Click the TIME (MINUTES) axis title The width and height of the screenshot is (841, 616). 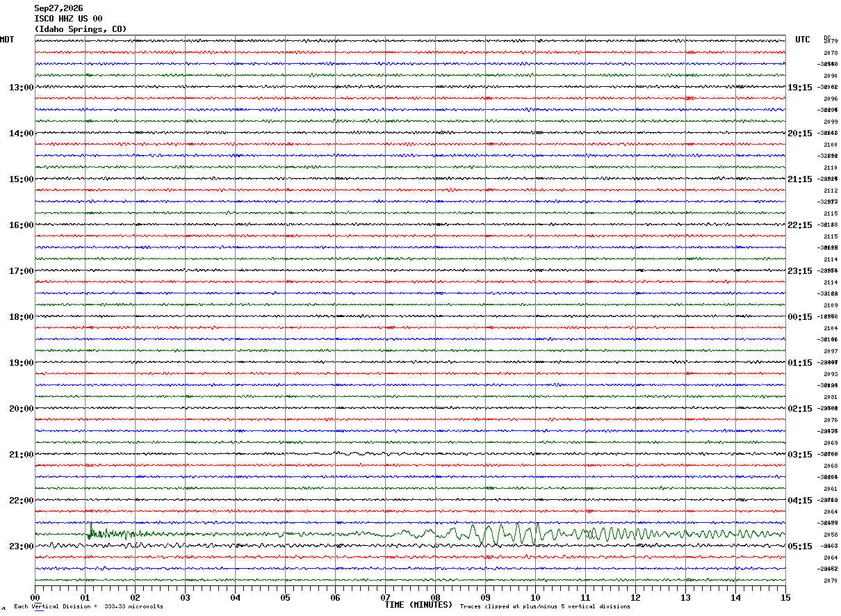418,605
